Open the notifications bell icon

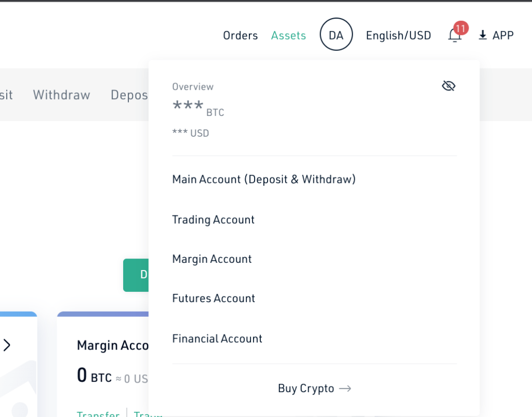coord(455,35)
